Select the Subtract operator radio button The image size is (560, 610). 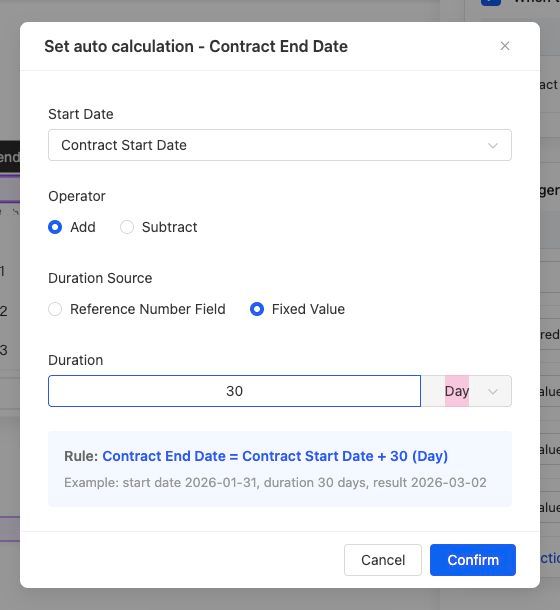point(127,227)
